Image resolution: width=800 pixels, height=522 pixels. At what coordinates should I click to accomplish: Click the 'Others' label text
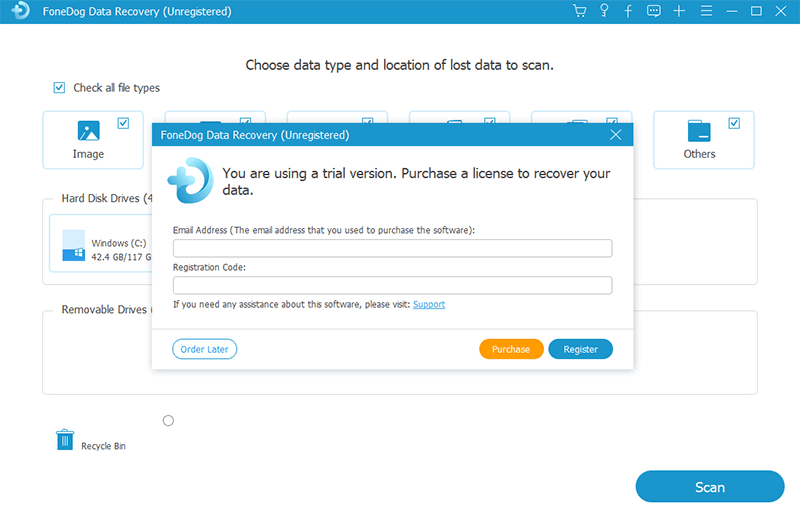(x=699, y=154)
